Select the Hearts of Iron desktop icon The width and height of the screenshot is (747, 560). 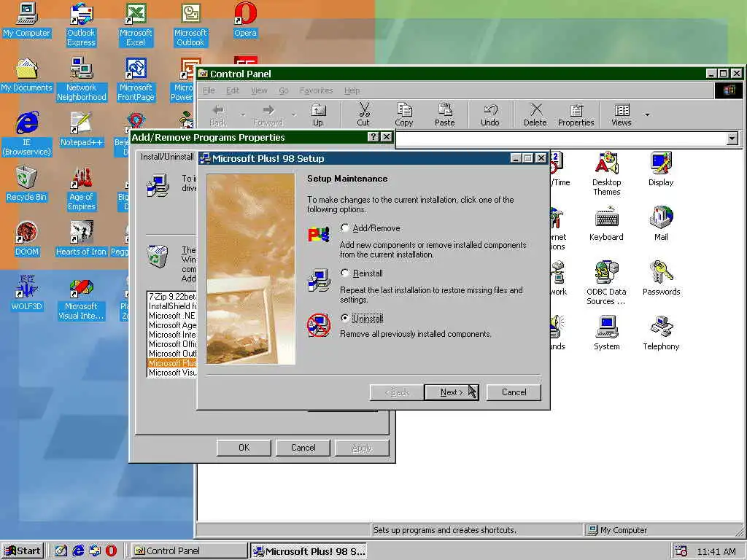tap(82, 239)
